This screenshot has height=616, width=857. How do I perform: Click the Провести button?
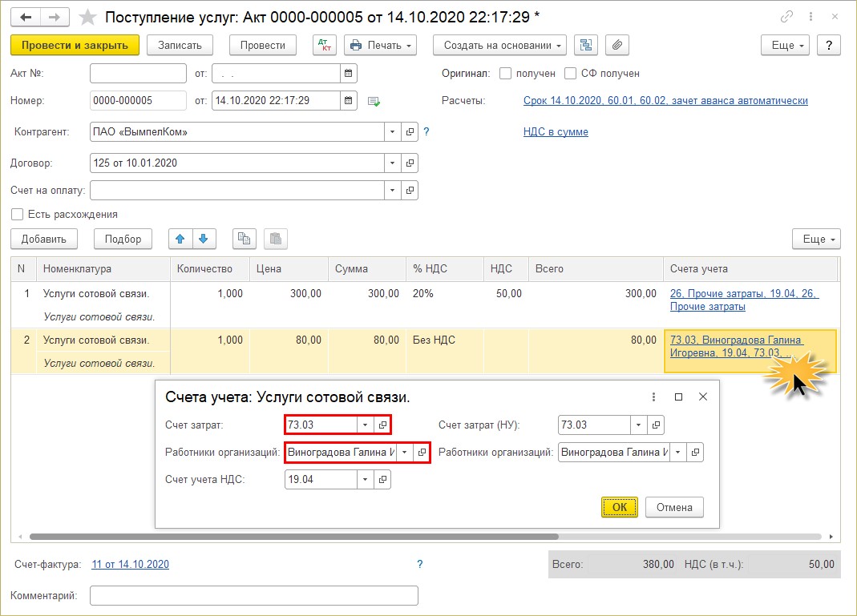(x=263, y=46)
